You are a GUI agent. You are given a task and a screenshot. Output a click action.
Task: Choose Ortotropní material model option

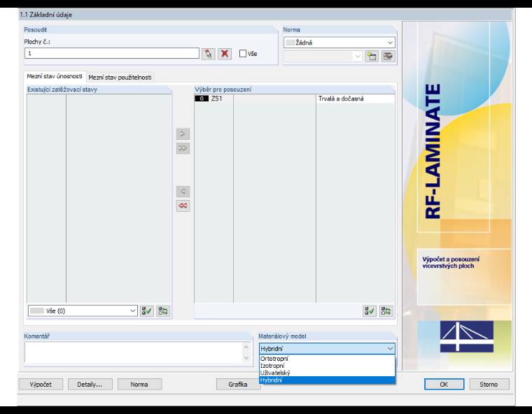pyautogui.click(x=327, y=358)
